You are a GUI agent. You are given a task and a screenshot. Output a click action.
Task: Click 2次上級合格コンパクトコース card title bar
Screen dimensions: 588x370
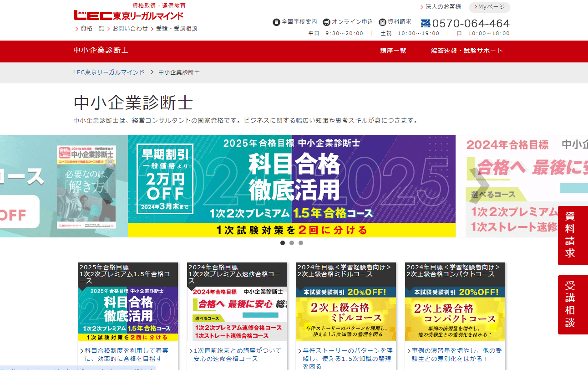[455, 274]
